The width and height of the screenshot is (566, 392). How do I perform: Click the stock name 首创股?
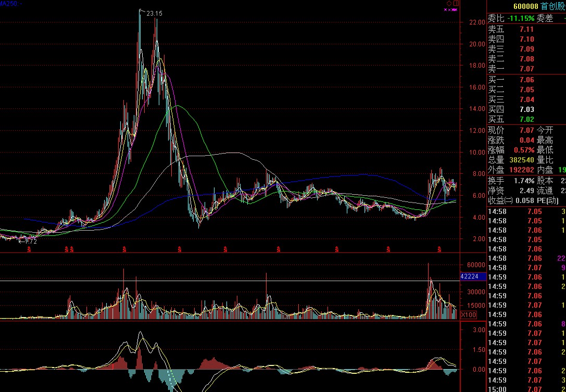pyautogui.click(x=552, y=6)
